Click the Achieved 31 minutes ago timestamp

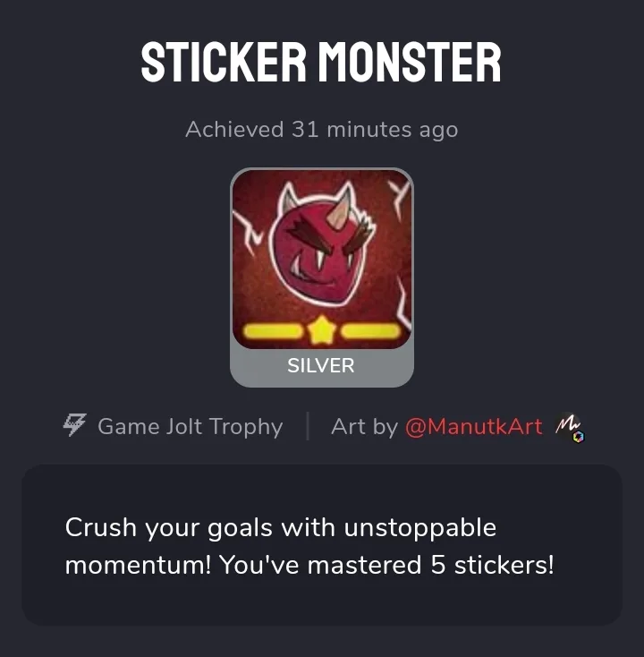pyautogui.click(x=322, y=129)
